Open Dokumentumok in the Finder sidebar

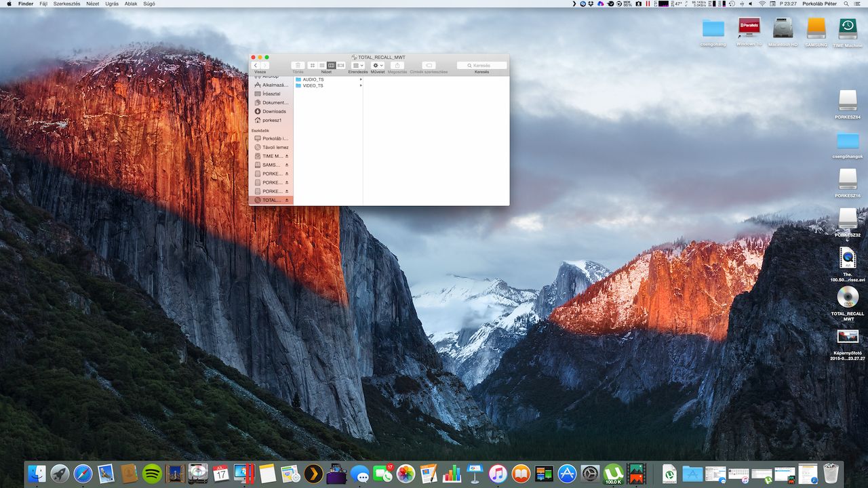click(271, 102)
